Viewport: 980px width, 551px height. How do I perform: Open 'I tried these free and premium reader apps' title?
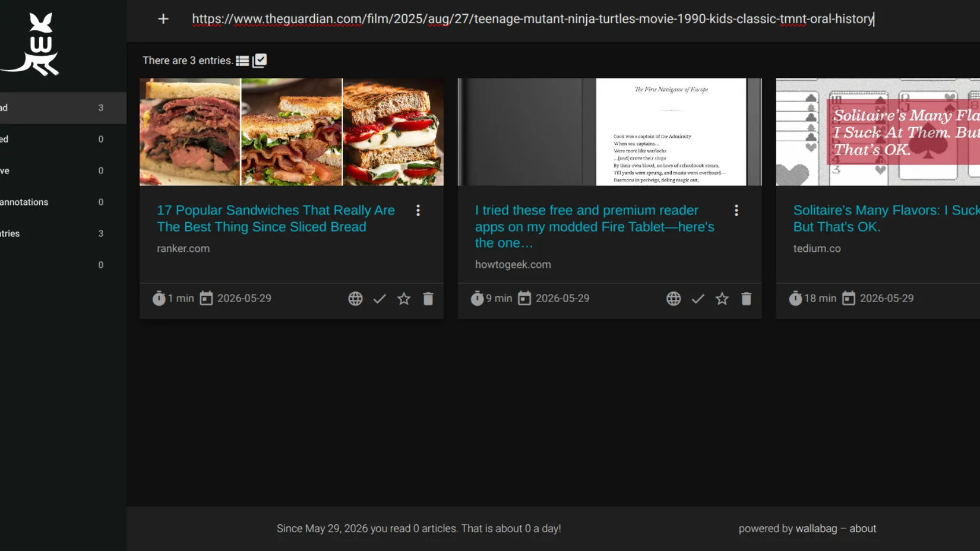point(595,226)
